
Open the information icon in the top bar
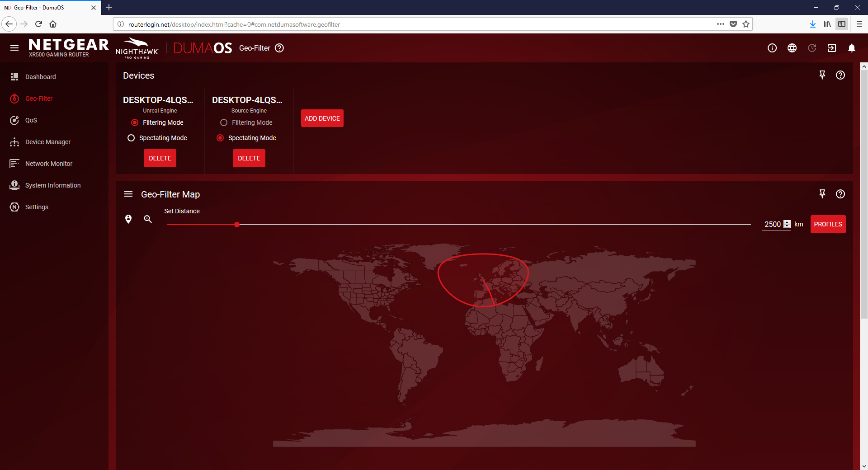pos(772,48)
